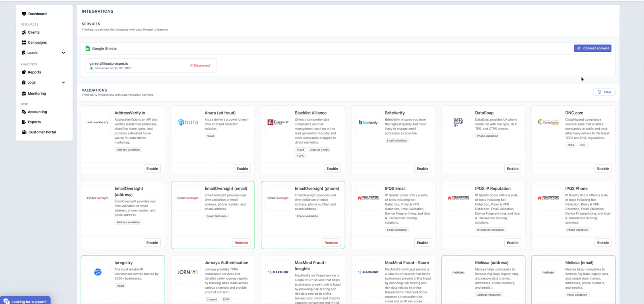This screenshot has height=304, width=644.
Task: Click the IPQS Email logo
Action: [368, 198]
